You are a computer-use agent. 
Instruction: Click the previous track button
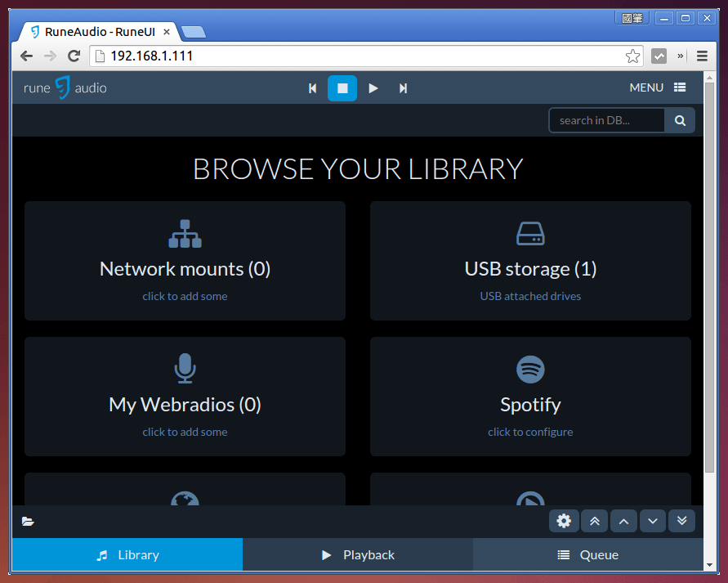(x=312, y=88)
